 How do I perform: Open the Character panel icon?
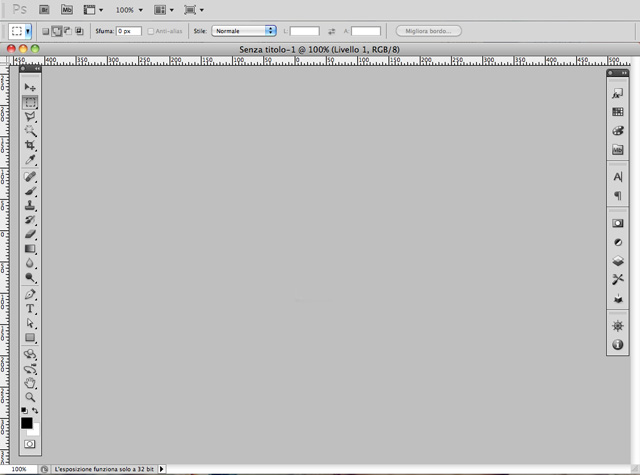click(x=617, y=177)
